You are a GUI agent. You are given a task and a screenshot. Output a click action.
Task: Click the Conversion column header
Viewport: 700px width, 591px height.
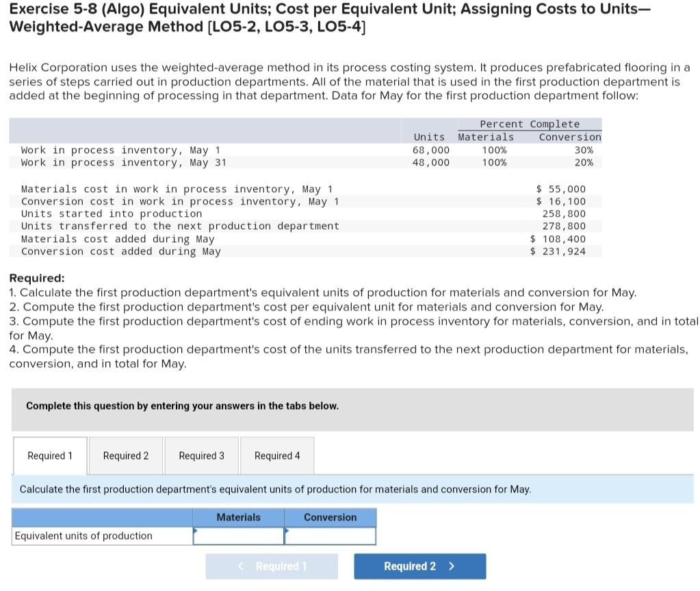point(330,517)
